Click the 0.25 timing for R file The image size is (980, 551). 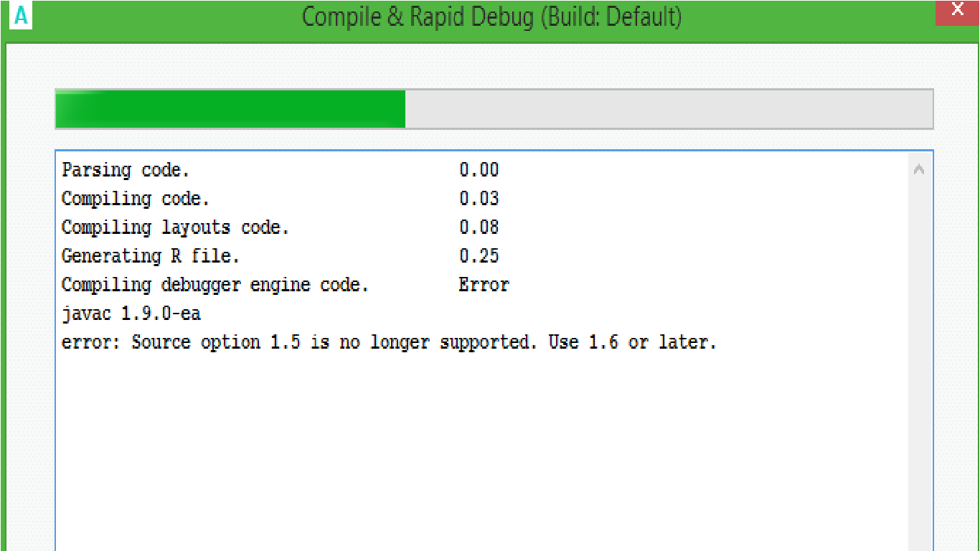479,256
